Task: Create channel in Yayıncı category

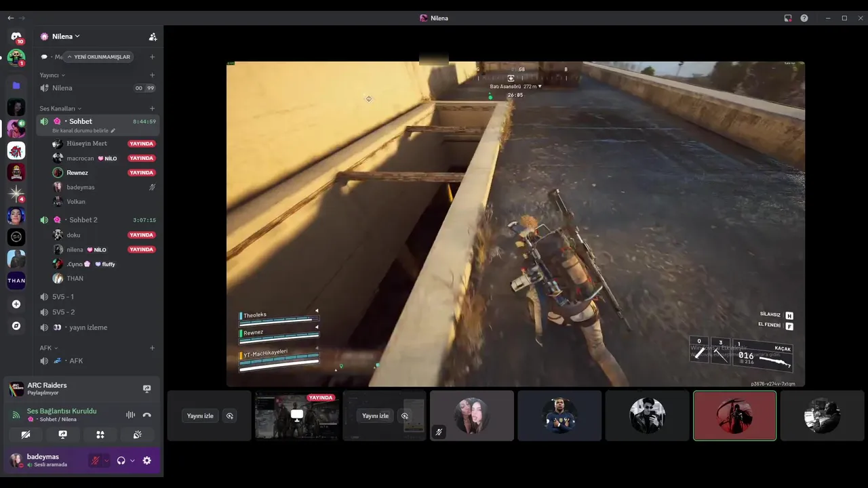Action: point(152,75)
